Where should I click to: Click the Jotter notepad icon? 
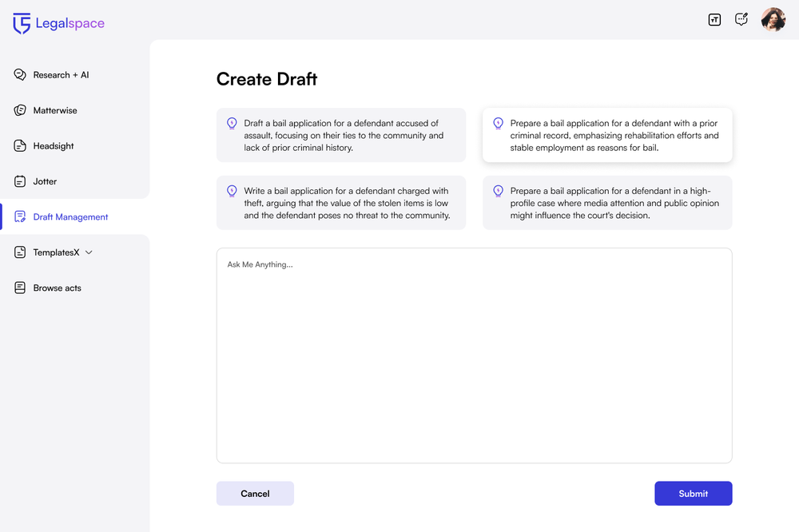click(x=19, y=181)
